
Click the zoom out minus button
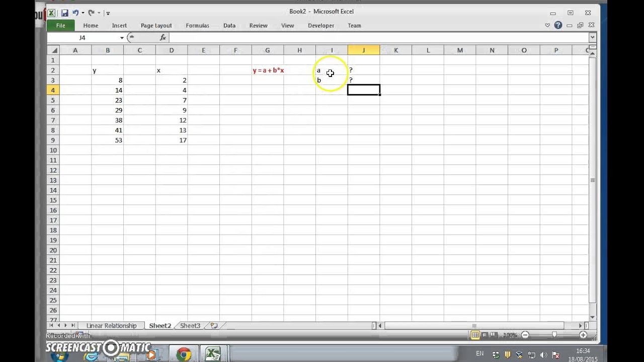[x=525, y=335]
